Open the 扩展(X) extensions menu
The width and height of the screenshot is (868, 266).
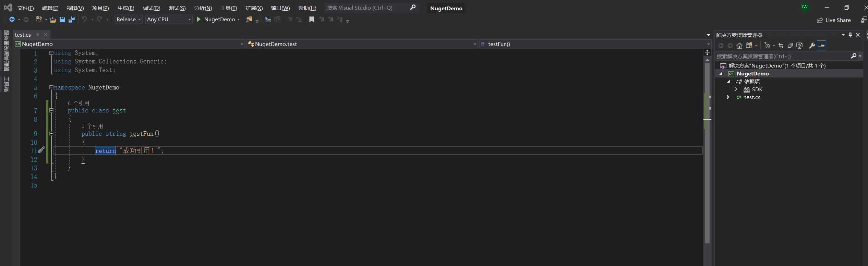click(254, 8)
